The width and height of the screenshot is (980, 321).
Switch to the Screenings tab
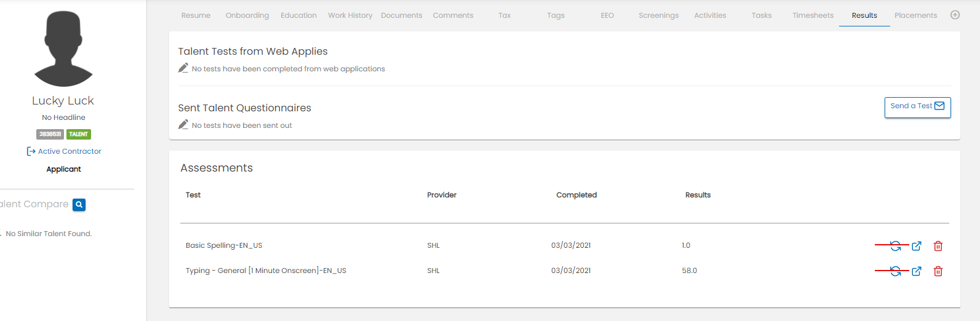tap(658, 15)
